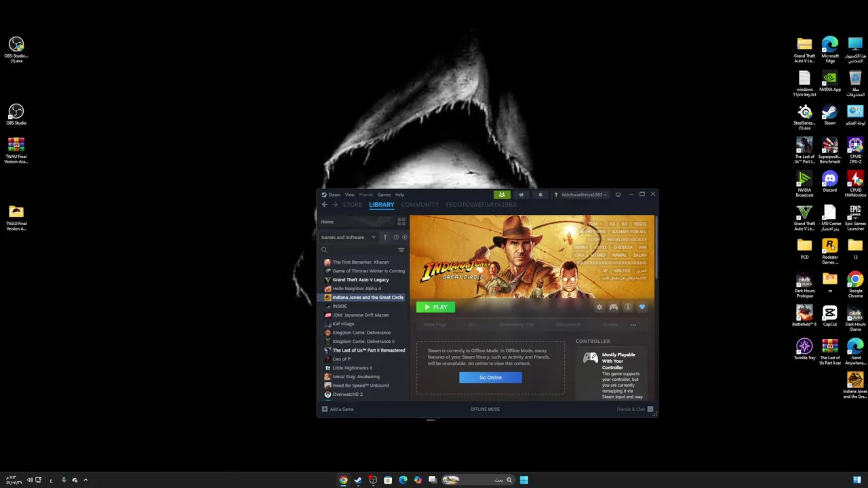The height and width of the screenshot is (488, 868).
Task: Switch Steam to Big Picture mode icon
Action: click(x=618, y=195)
